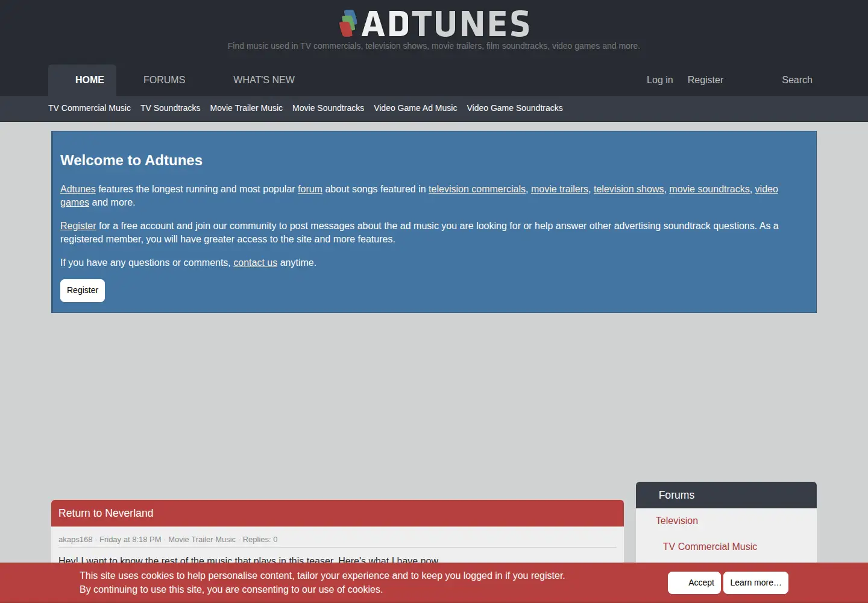Click the 'Replies: 0' text
The width and height of the screenshot is (868, 603).
(x=260, y=540)
